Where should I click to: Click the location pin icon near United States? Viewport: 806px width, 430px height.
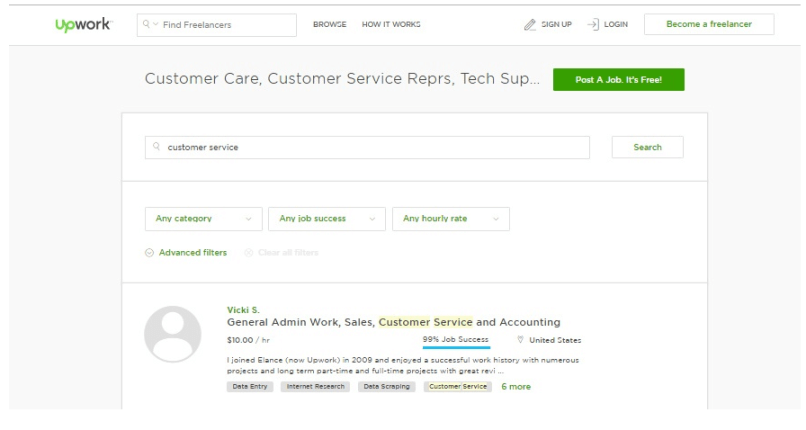pos(520,340)
